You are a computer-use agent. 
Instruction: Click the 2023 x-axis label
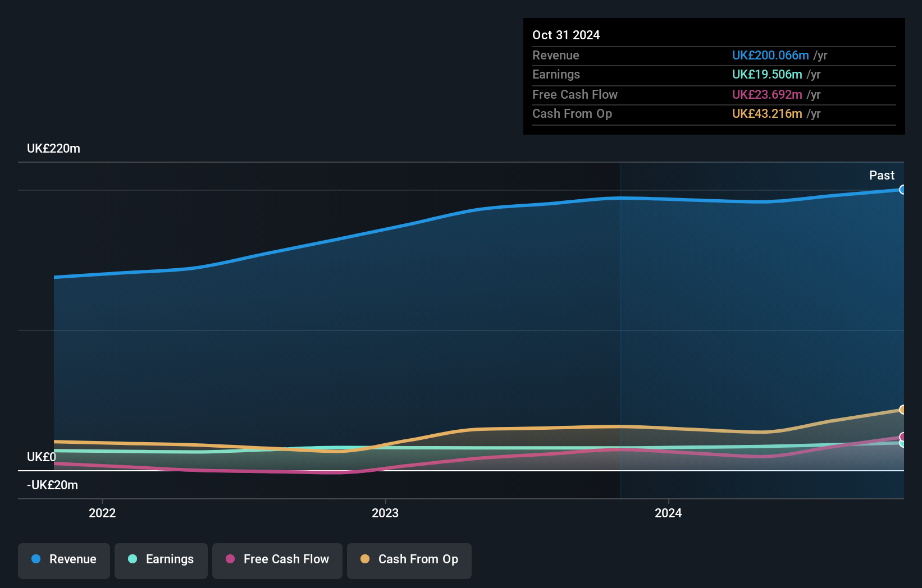tap(385, 513)
